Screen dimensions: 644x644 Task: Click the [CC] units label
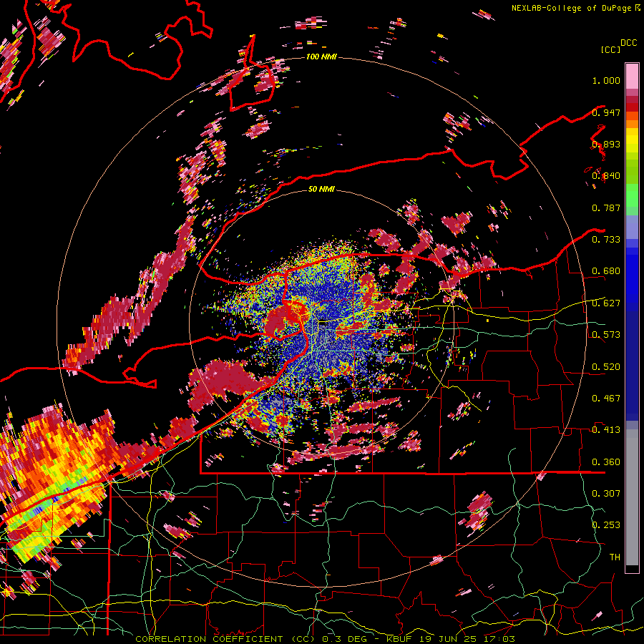(x=610, y=49)
